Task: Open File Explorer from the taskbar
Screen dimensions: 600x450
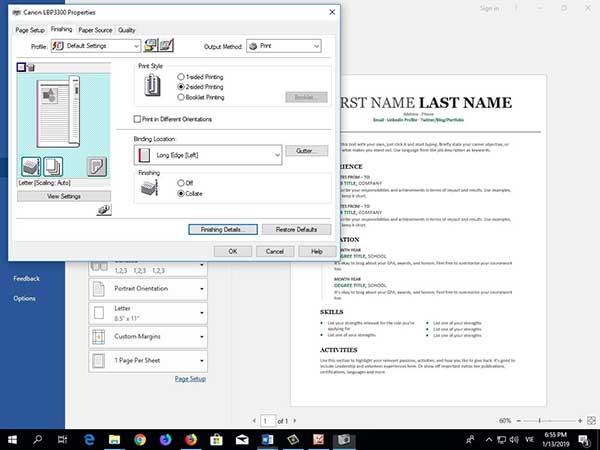Action: [114, 440]
